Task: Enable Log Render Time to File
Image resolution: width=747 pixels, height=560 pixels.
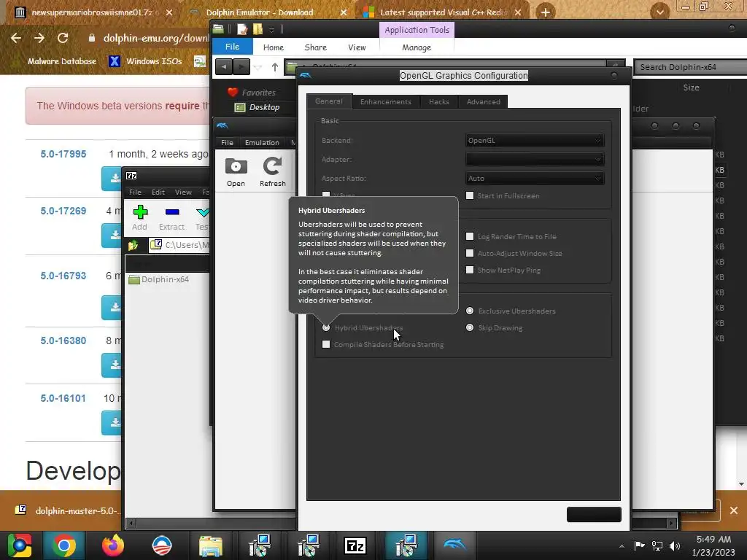Action: [x=470, y=236]
